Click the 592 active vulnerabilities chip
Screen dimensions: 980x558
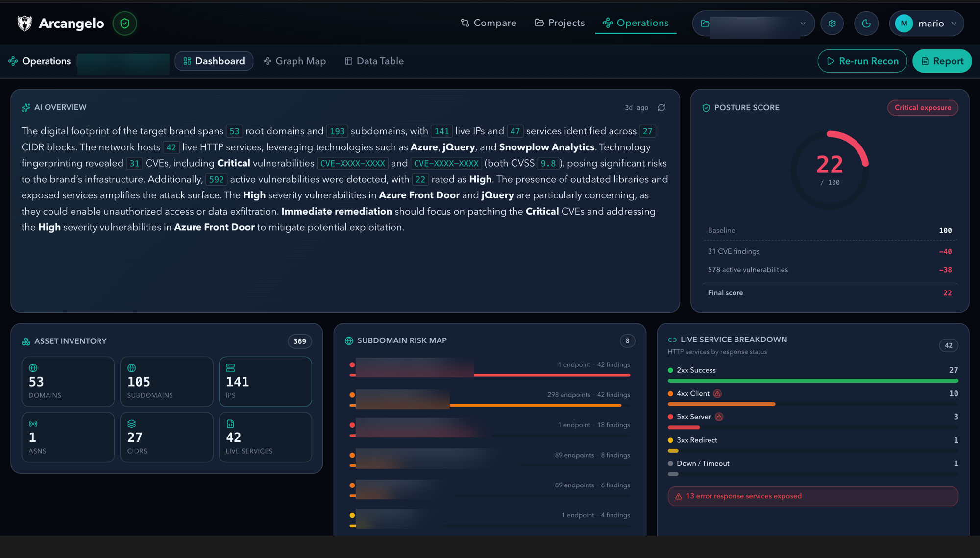point(216,179)
